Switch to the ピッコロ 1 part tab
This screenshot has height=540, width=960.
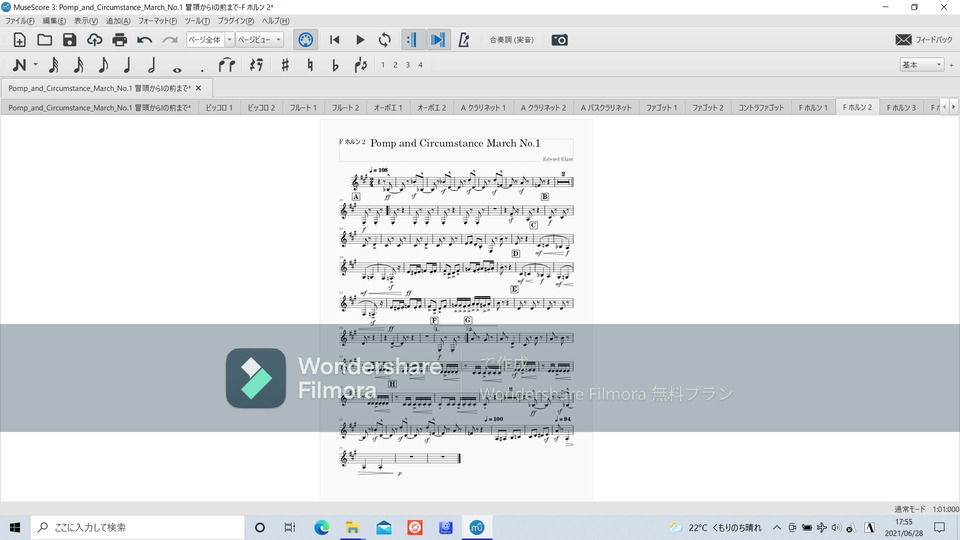click(219, 108)
